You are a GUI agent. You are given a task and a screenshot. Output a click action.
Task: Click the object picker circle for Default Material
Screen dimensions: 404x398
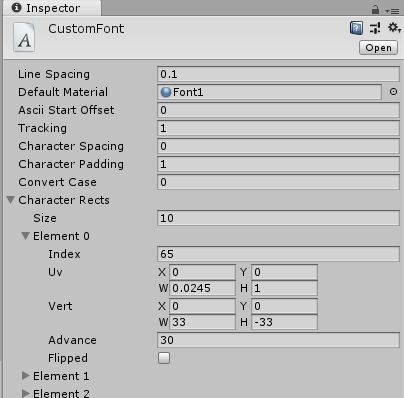coord(393,92)
